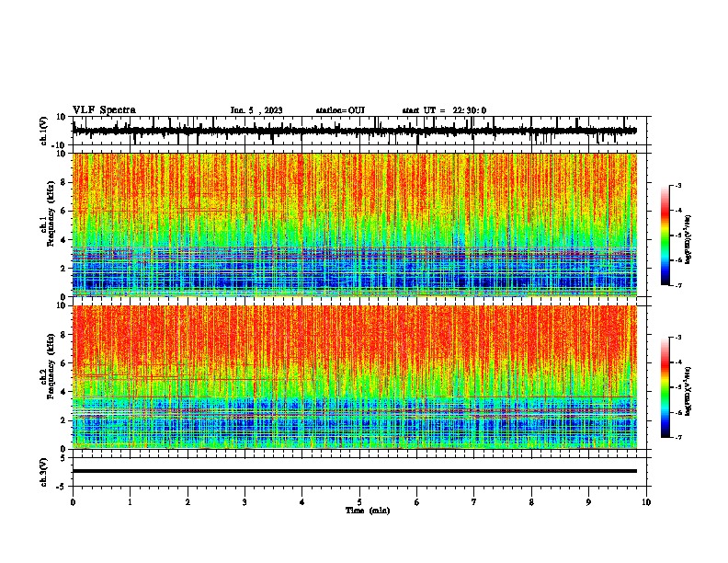Click the "-3" tick on ch.1 colorbar
This screenshot has width=728, height=563.
677,186
